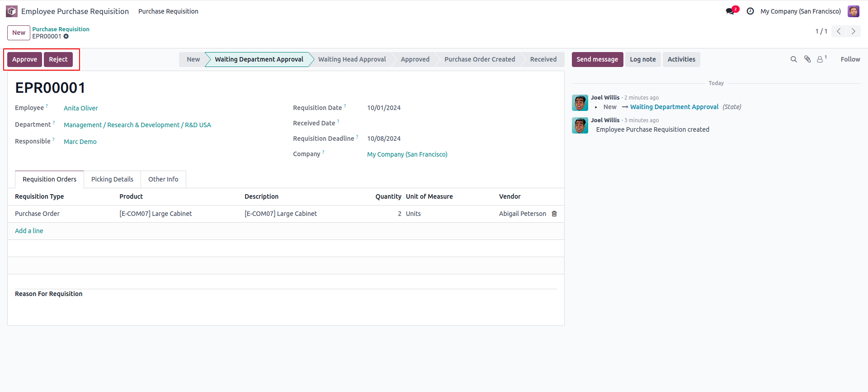Edit Requisition Date 10/01/2024
Image resolution: width=868 pixels, height=392 pixels.
coord(384,108)
